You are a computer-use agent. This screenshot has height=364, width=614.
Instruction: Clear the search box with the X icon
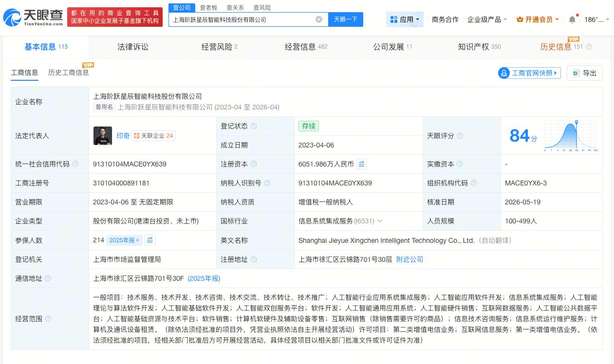coord(319,19)
